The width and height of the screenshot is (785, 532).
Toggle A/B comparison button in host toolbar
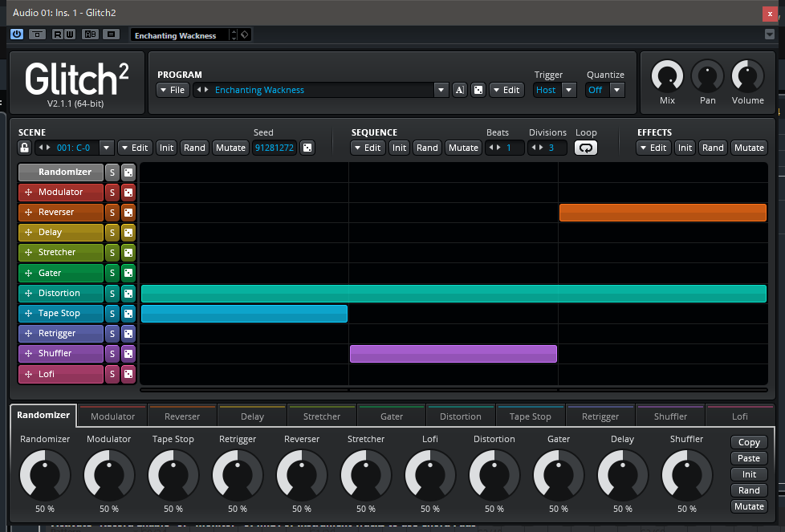pos(91,35)
